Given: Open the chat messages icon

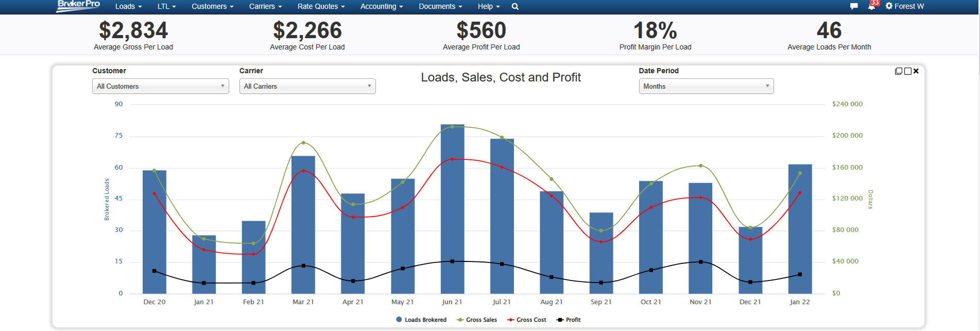Looking at the screenshot, I should [854, 7].
